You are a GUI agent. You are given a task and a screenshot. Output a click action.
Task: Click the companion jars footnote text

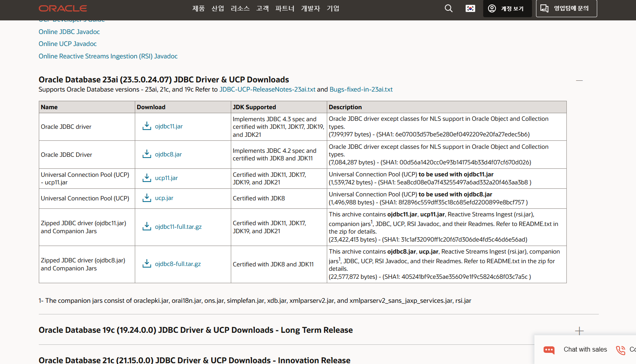click(255, 301)
